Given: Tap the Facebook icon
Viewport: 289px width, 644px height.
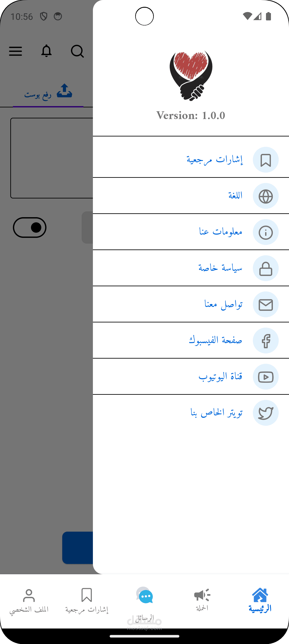Looking at the screenshot, I should tap(266, 341).
